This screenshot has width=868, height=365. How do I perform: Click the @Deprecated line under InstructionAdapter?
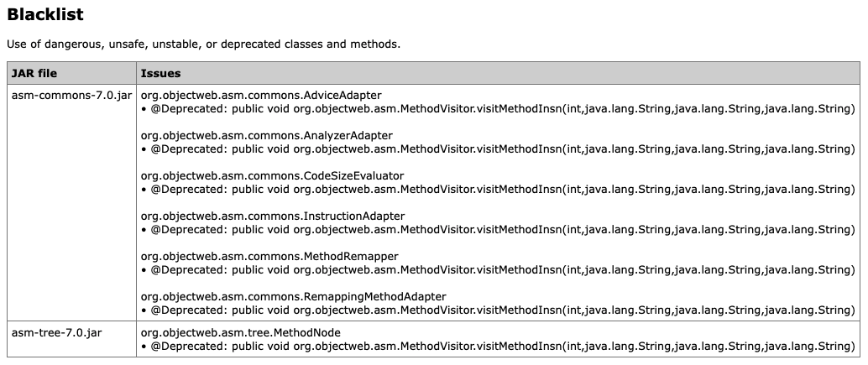pyautogui.click(x=498, y=229)
